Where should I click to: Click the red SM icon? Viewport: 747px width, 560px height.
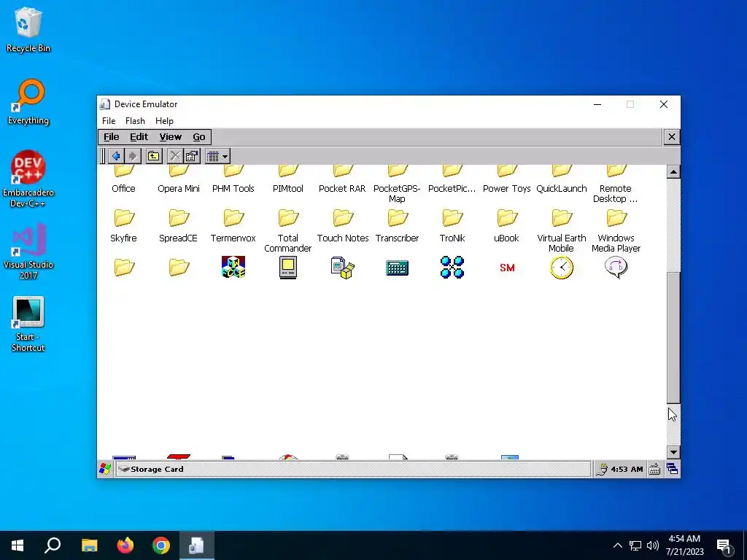(x=508, y=268)
